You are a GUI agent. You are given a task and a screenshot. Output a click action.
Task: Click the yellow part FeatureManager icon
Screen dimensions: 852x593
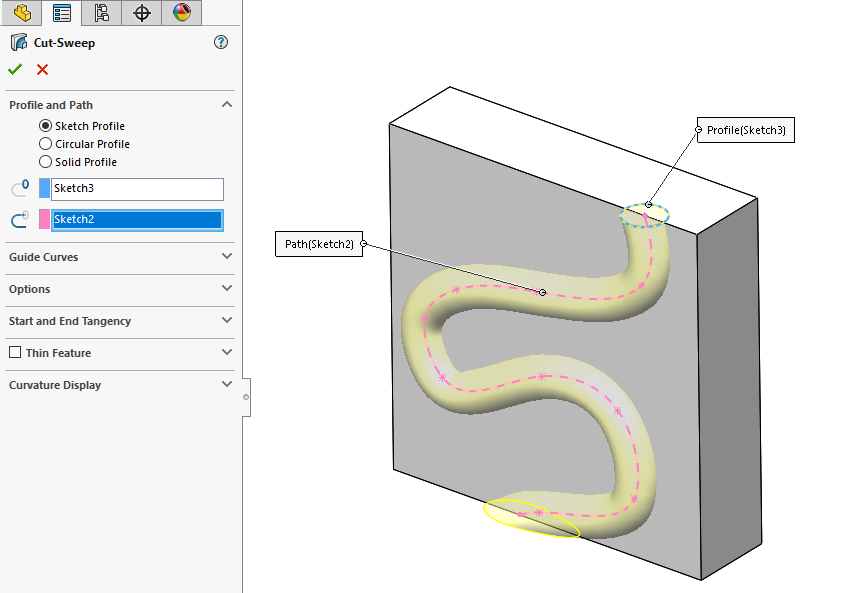click(20, 13)
